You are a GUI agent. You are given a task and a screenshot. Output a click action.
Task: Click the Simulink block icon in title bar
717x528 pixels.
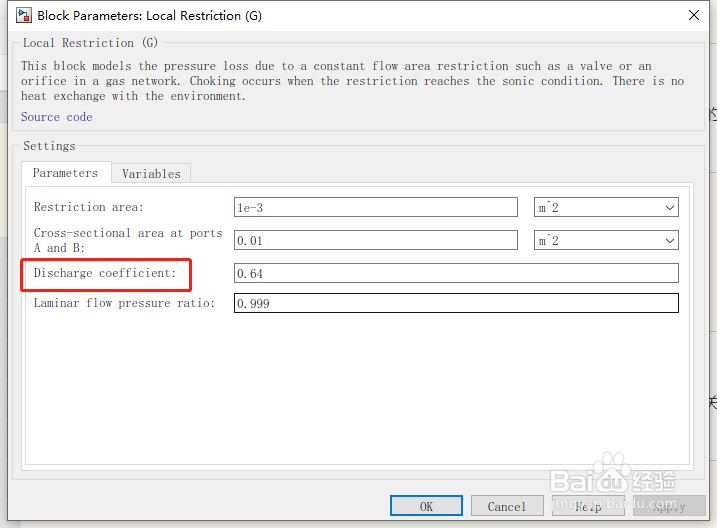pos(24,16)
